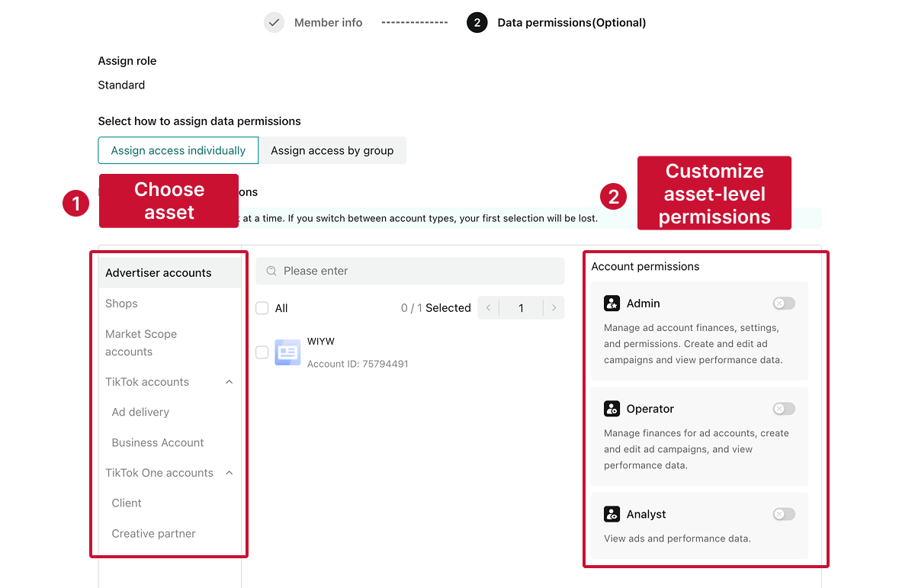Click the Member info step label

[x=329, y=23]
